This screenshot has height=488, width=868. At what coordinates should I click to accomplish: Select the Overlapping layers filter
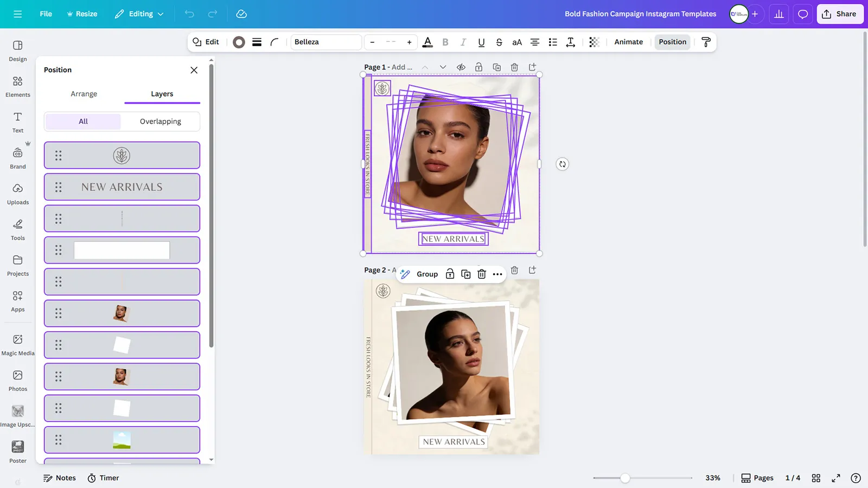coord(160,121)
